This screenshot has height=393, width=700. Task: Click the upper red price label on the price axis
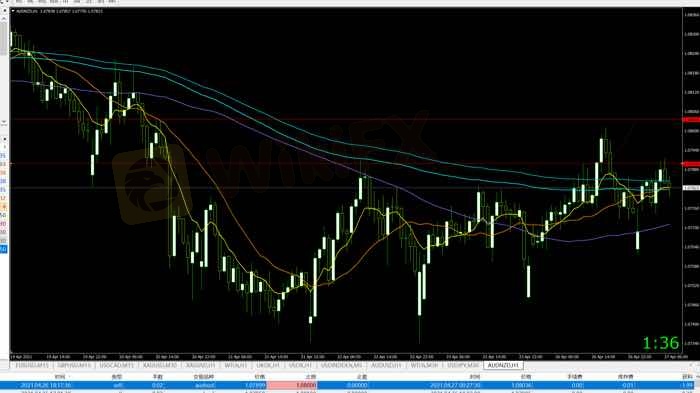[x=691, y=120]
